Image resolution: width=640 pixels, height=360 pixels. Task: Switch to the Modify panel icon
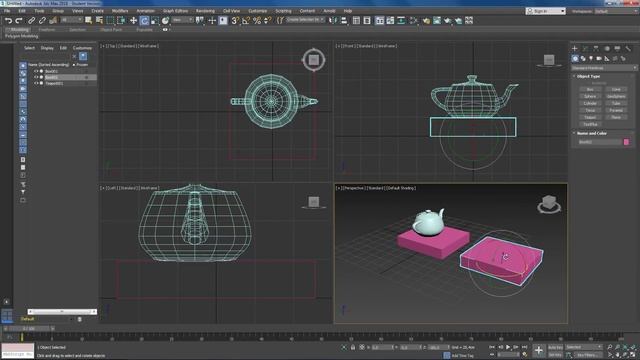pos(585,48)
